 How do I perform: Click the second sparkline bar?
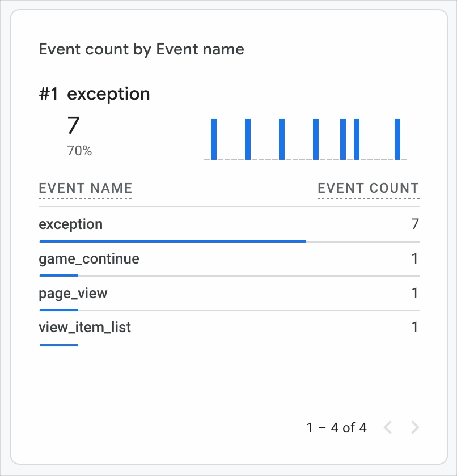248,139
